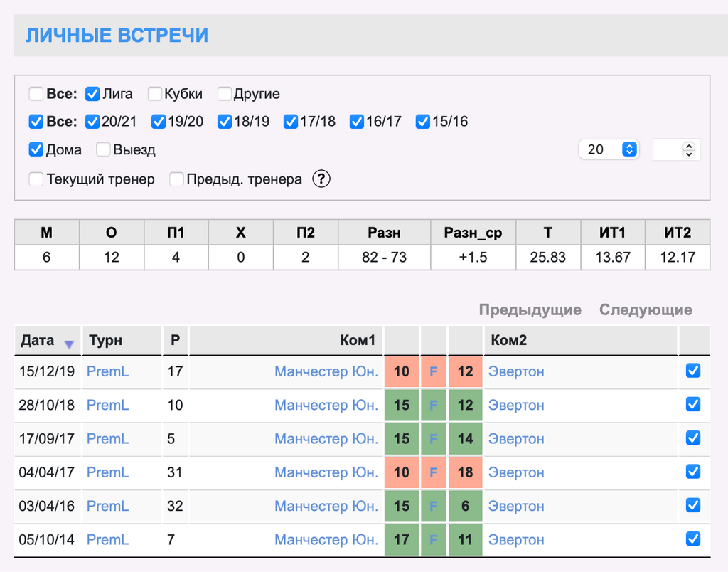728x572 pixels.
Task: Check the Текущий тренер option
Action: tap(36, 179)
